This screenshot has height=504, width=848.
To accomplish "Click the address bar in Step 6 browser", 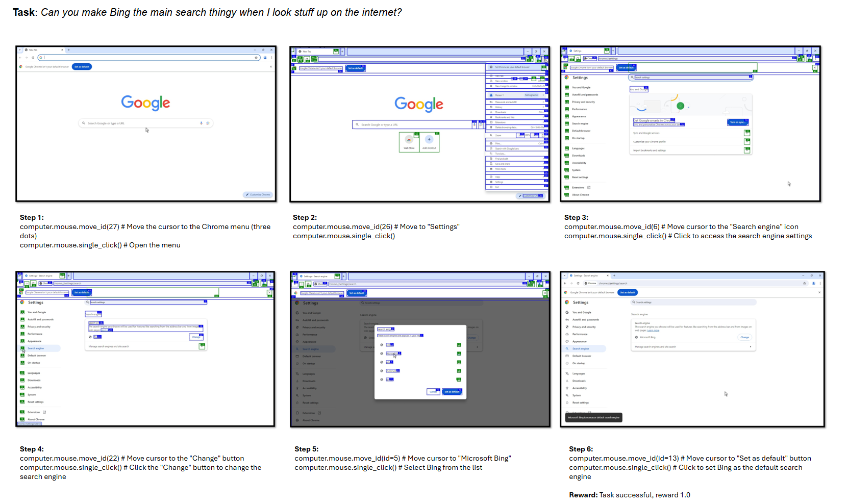I will pos(695,283).
